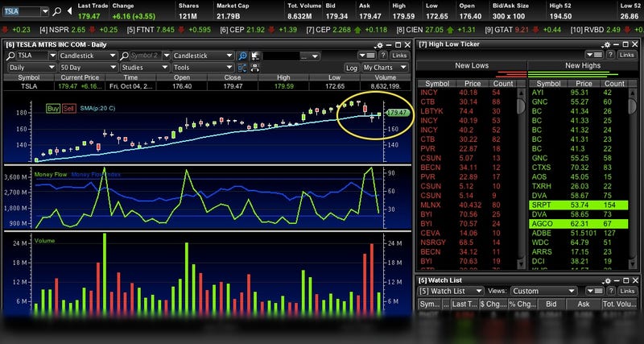Viewport: 644px width, 344px height.
Task: Open gear settings of High Low Ticker
Action: [606, 44]
